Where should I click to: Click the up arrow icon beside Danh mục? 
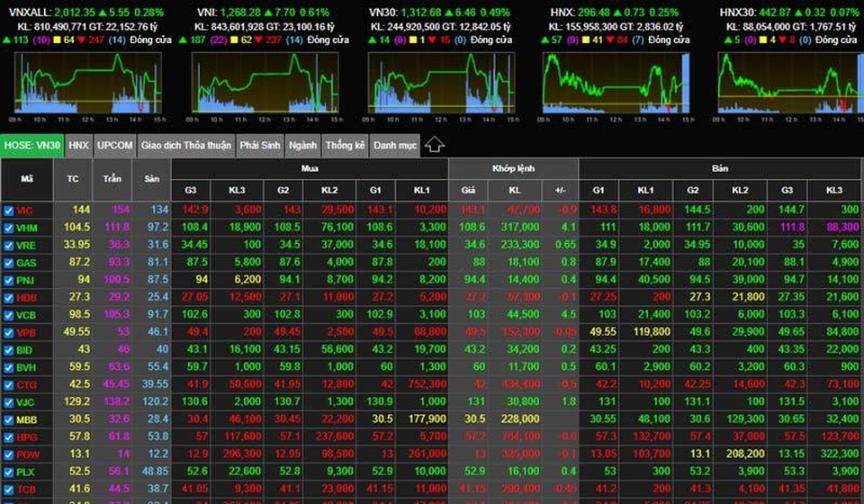point(434,145)
